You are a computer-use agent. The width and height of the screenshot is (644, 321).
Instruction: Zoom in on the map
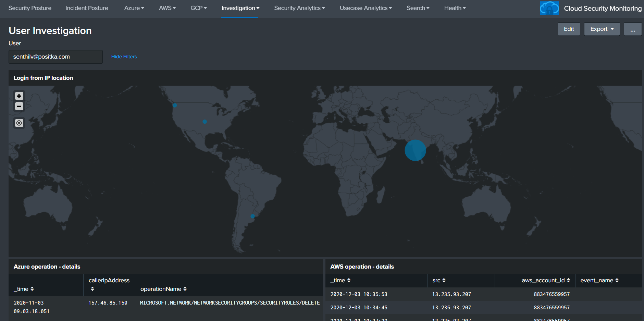tap(19, 96)
